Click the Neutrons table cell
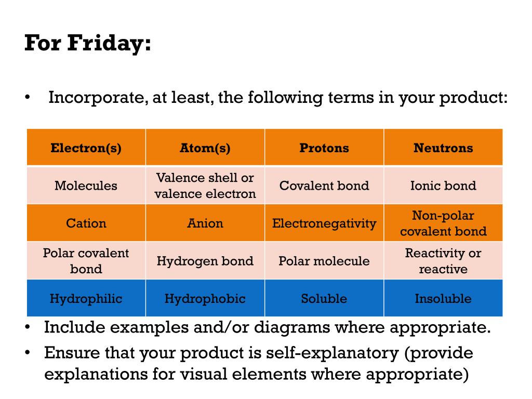532x399 pixels. click(x=444, y=148)
